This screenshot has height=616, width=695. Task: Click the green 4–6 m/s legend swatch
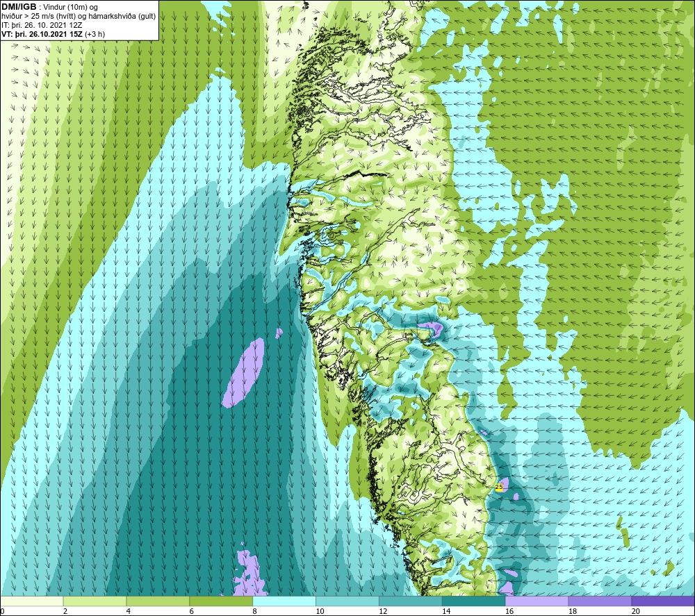pos(158,601)
